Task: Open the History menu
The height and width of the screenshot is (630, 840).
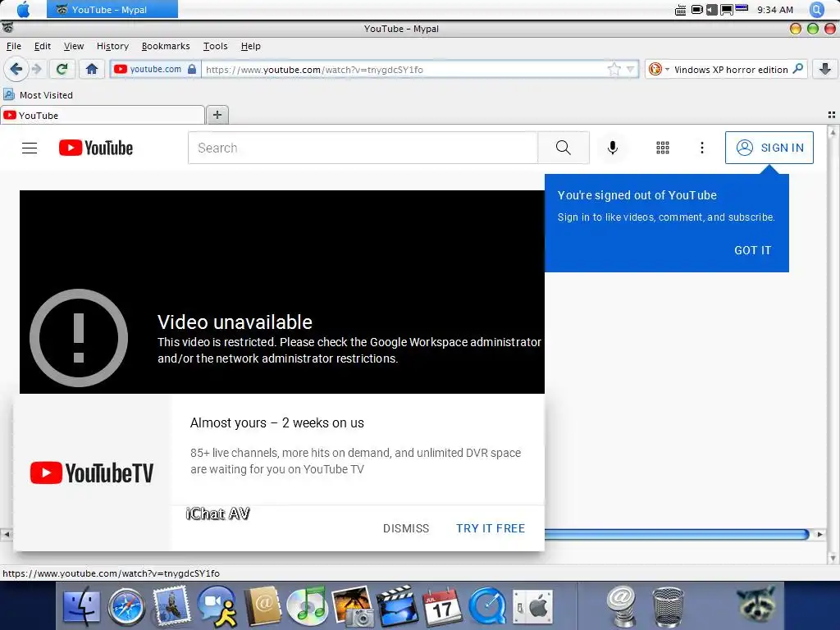Action: [x=112, y=46]
